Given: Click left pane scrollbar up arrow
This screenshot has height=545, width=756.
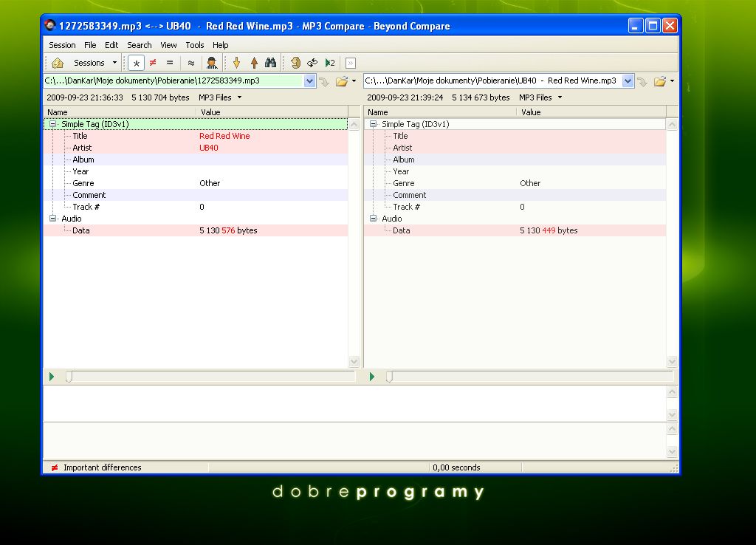Looking at the screenshot, I should coord(354,124).
